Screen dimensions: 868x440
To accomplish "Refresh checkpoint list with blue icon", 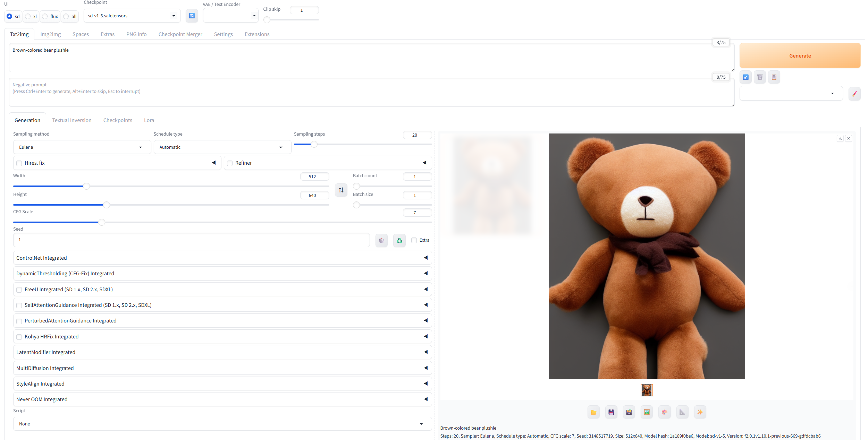I will pyautogui.click(x=192, y=16).
